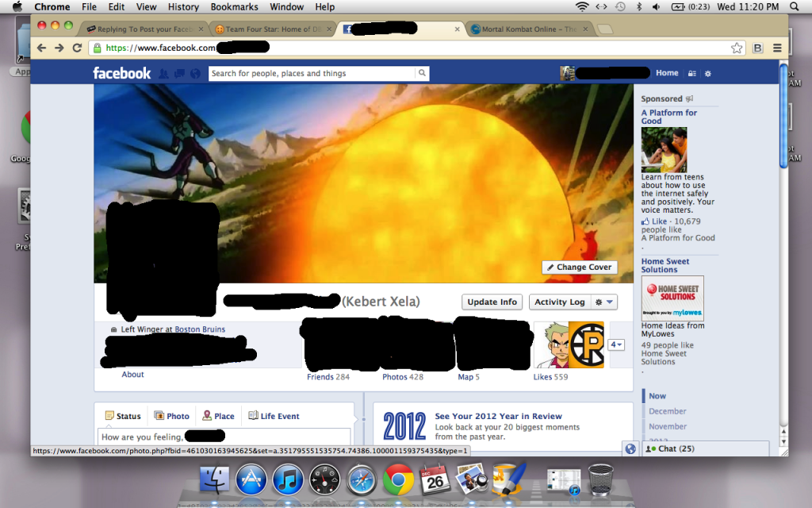Click See Your 2012 Year in Review
Viewport: 812px width, 508px height.
coord(498,416)
